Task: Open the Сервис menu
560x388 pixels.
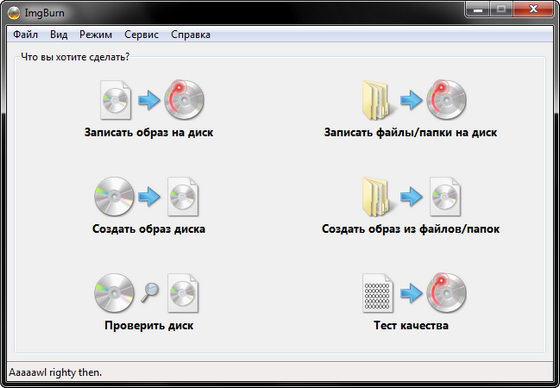Action: coord(141,35)
